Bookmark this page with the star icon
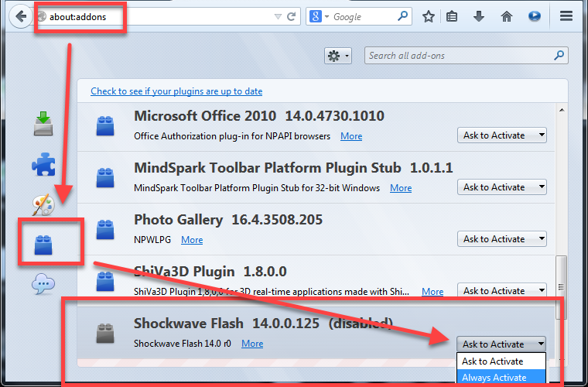 pos(429,16)
